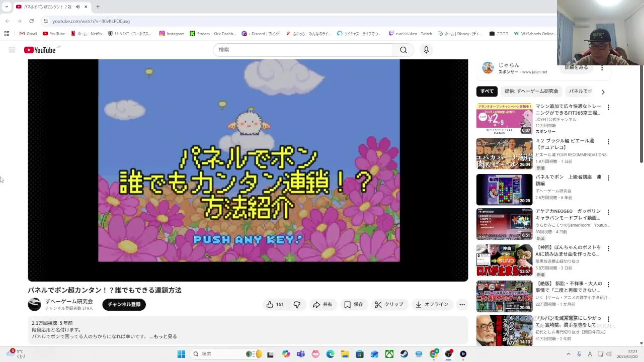This screenshot has height=362, width=644.
Task: Open the OBS Studio taskbar icon
Action: [448, 354]
